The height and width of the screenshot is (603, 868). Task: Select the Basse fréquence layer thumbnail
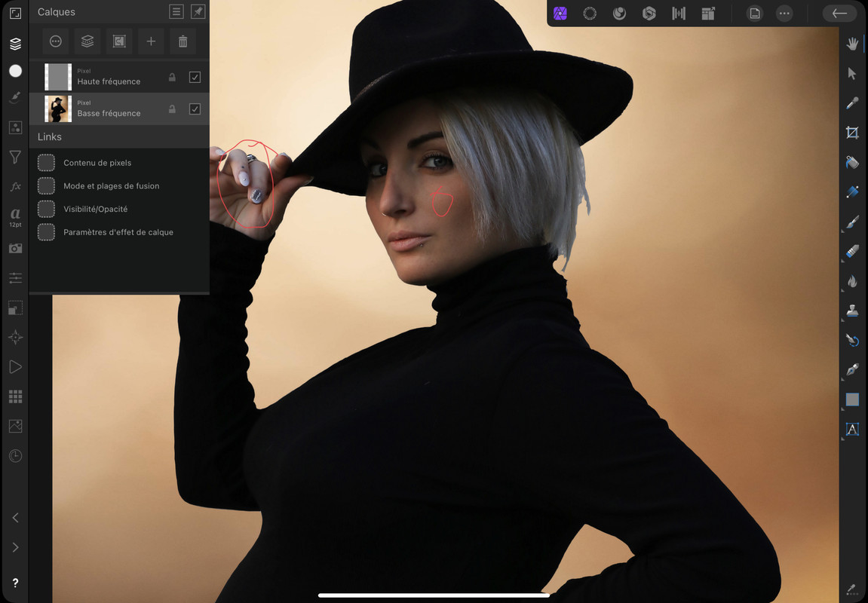click(x=58, y=109)
